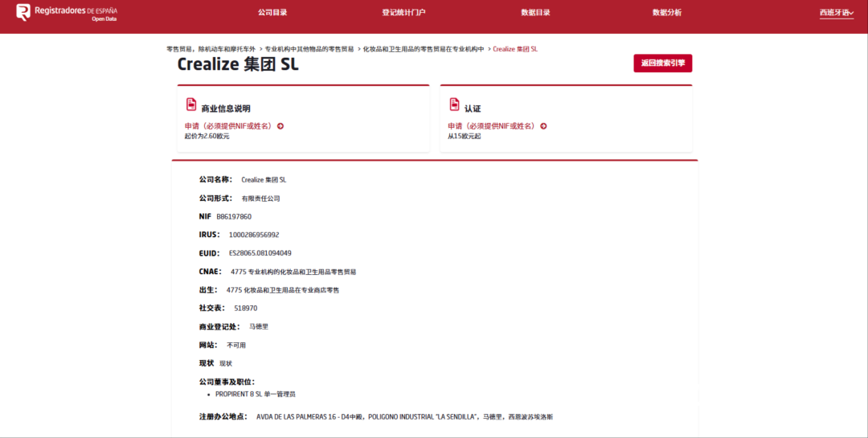The image size is (868, 438).
Task: Click the 认证 document icon
Action: pyautogui.click(x=454, y=104)
